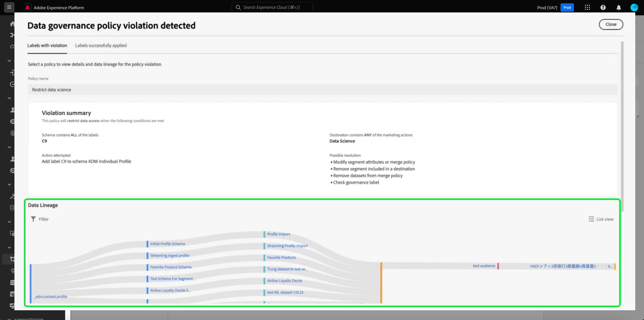Click the blue Prod badge

pyautogui.click(x=567, y=7)
